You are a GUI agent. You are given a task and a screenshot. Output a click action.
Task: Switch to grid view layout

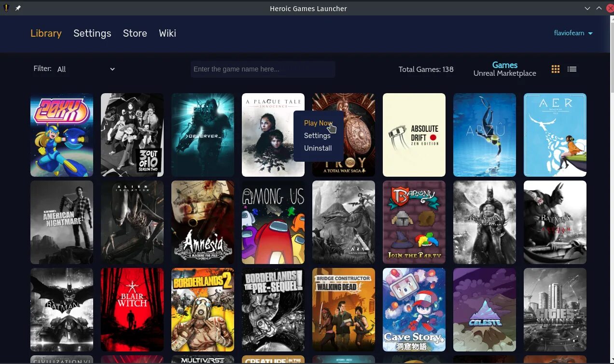point(556,69)
